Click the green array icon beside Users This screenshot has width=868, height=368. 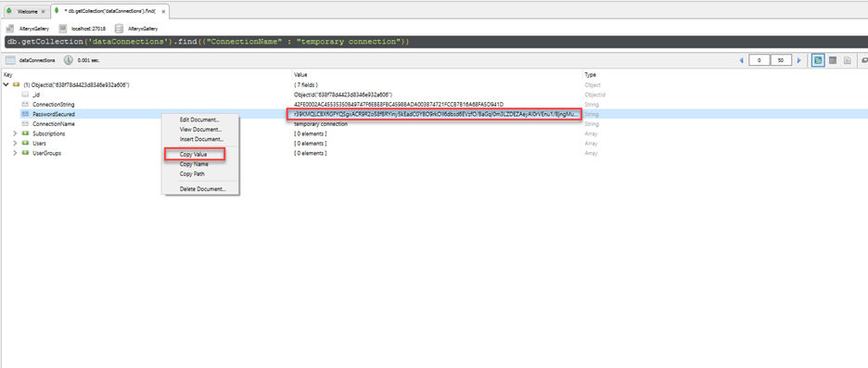tap(25, 144)
